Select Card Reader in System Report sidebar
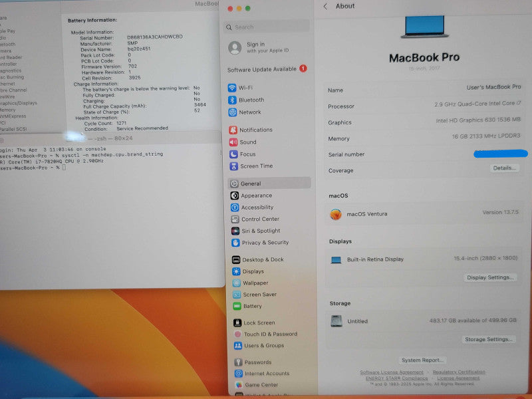Image resolution: width=532 pixels, height=399 pixels. point(11,57)
